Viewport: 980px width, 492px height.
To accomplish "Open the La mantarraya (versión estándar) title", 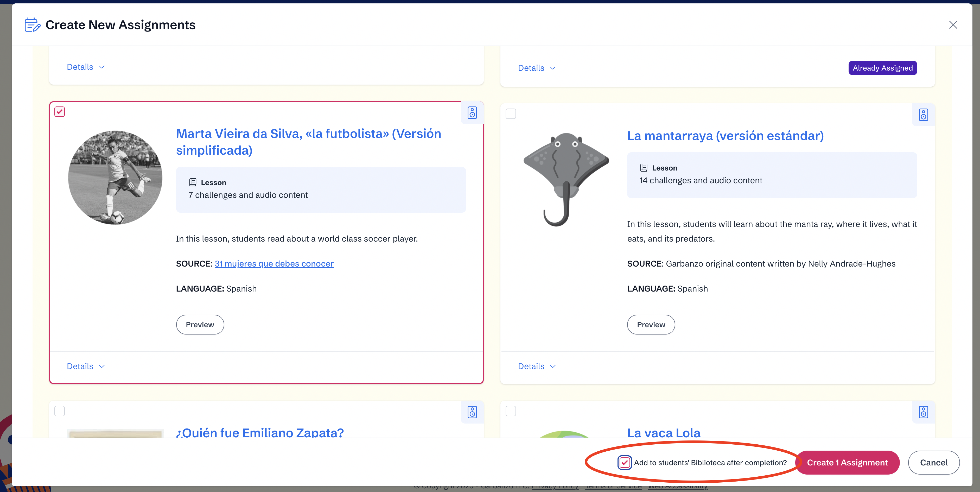I will (x=725, y=135).
